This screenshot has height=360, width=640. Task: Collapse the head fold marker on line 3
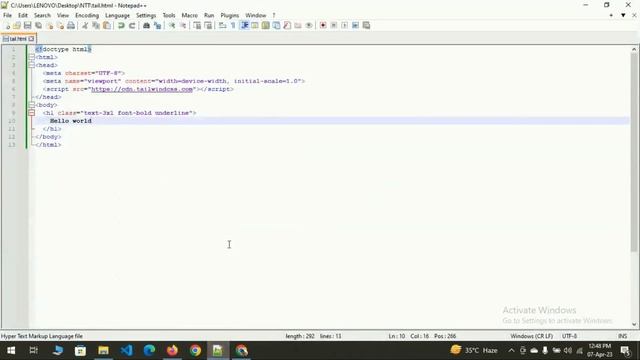[x=31, y=65]
